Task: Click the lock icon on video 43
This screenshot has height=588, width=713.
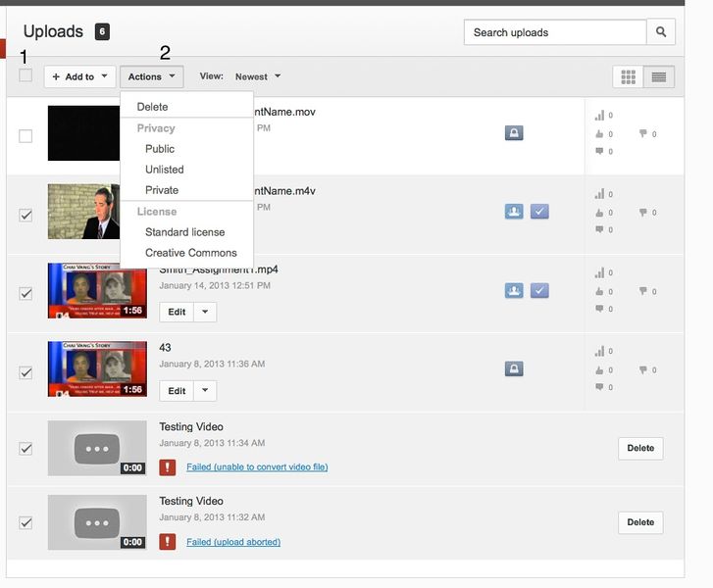Action: click(514, 368)
